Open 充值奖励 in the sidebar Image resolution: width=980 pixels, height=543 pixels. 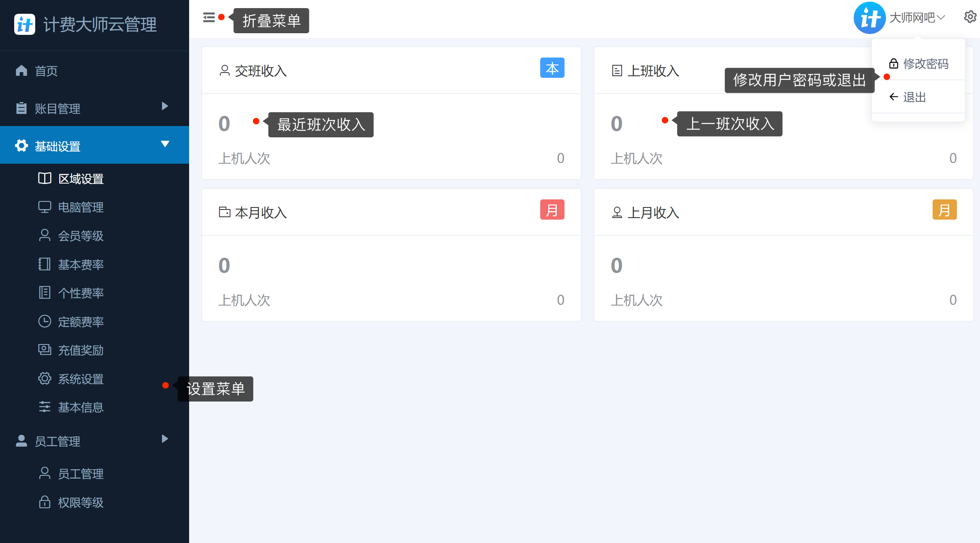coord(94,350)
